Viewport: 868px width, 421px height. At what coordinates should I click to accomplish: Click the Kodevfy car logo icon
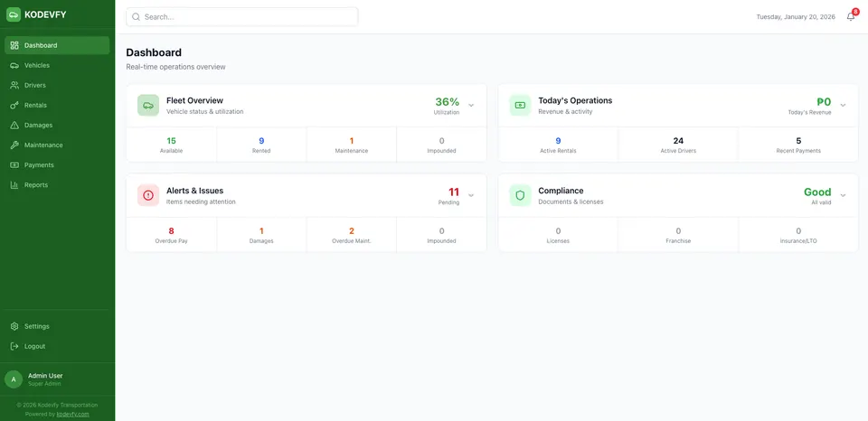[14, 14]
